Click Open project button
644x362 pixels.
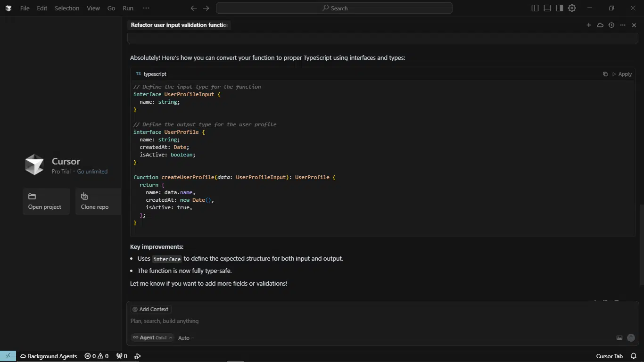coord(46,201)
